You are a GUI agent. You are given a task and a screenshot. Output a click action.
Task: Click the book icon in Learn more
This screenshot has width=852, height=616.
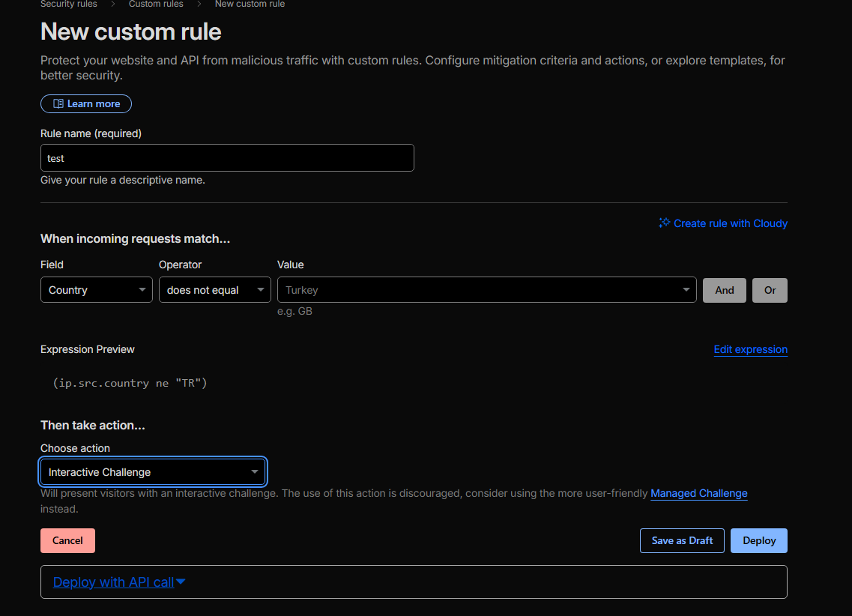(x=58, y=103)
